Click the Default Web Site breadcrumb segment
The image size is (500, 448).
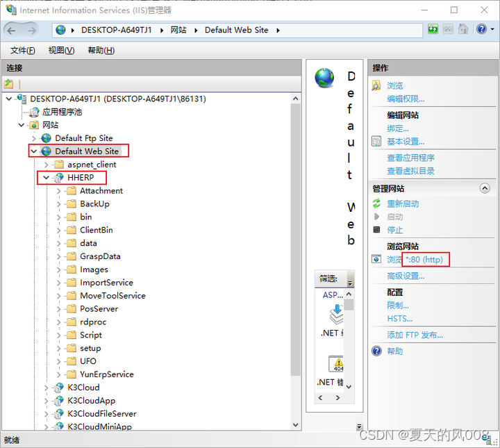click(236, 30)
